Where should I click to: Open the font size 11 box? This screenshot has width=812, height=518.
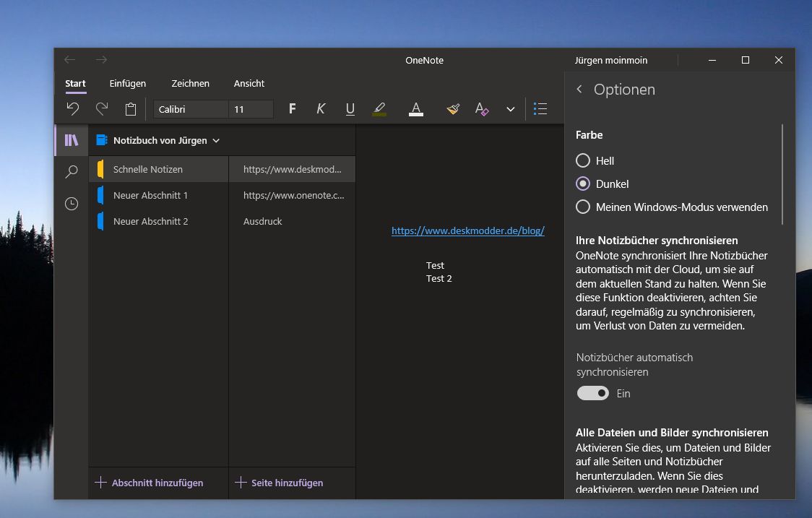coord(251,109)
